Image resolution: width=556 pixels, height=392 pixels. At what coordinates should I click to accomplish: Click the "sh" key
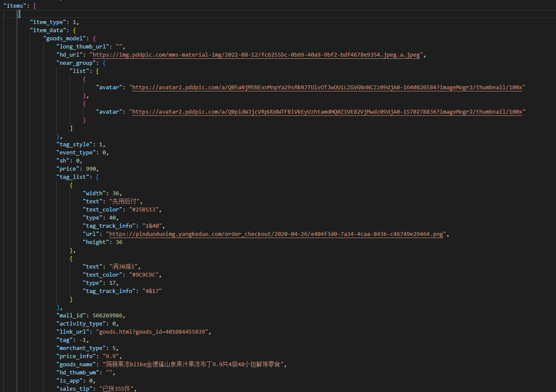coord(63,161)
